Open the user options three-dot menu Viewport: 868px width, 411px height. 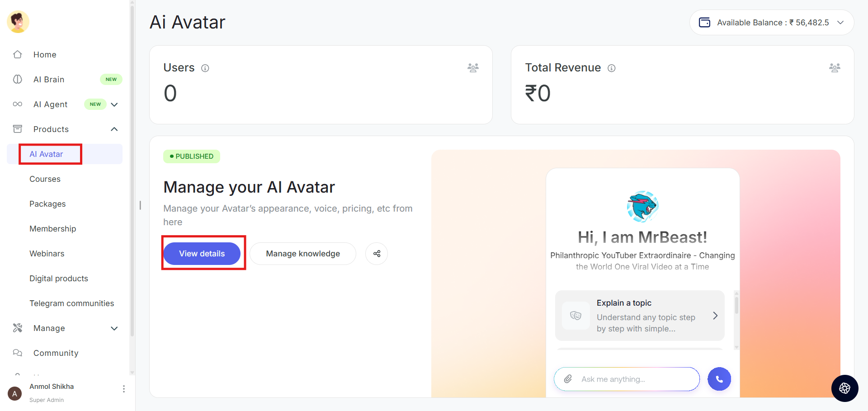pyautogui.click(x=123, y=389)
